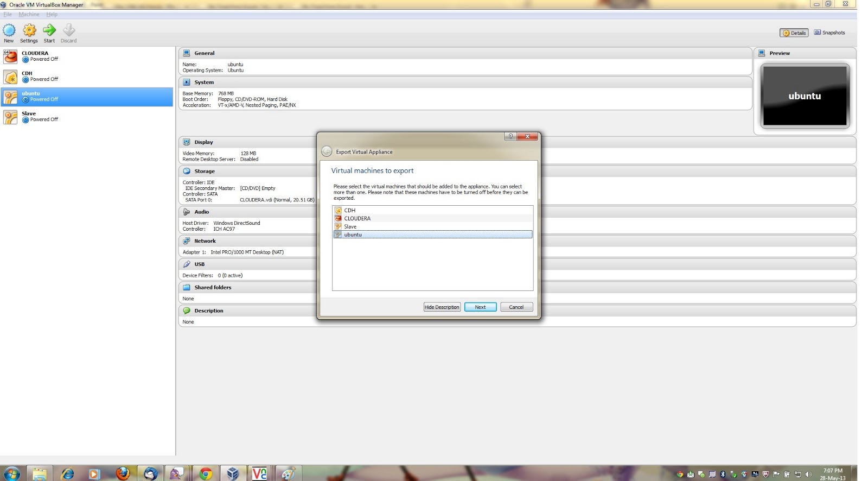Screen dimensions: 868x481
Task: Click the taskbar clock showing 7:07 PM
Action: [x=833, y=474]
